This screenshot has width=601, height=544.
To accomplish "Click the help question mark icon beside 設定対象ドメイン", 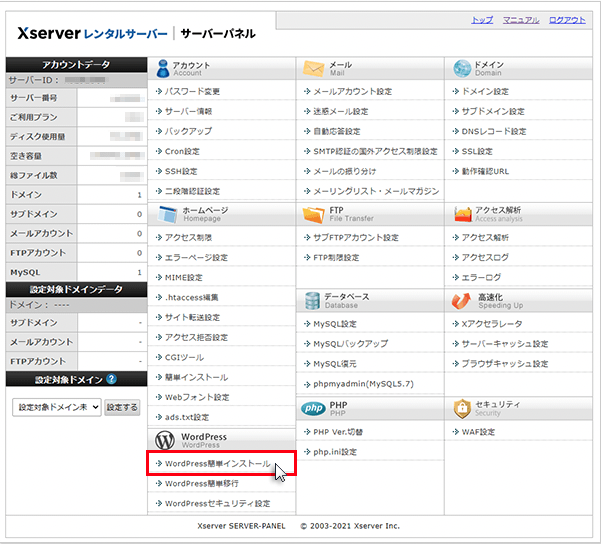I will (x=111, y=379).
